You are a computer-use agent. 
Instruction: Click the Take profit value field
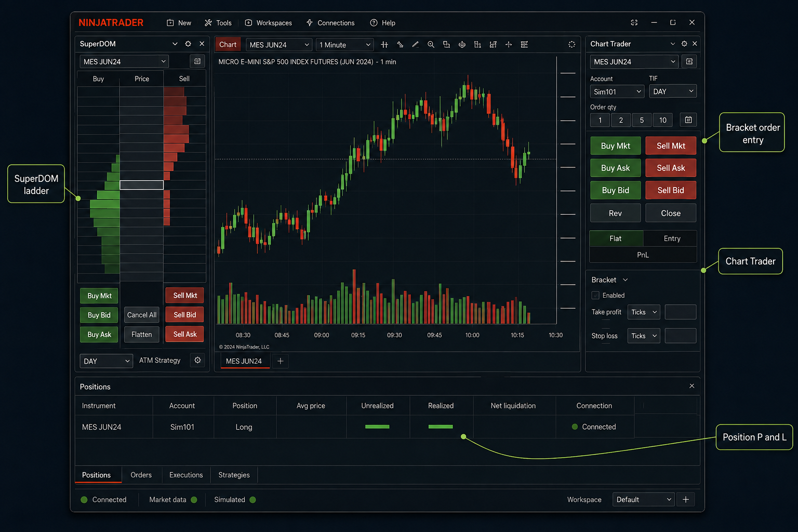pos(681,312)
